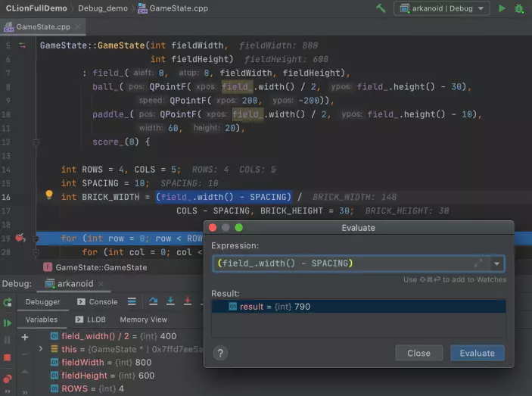Show more debug sidebar actions

coord(8,391)
